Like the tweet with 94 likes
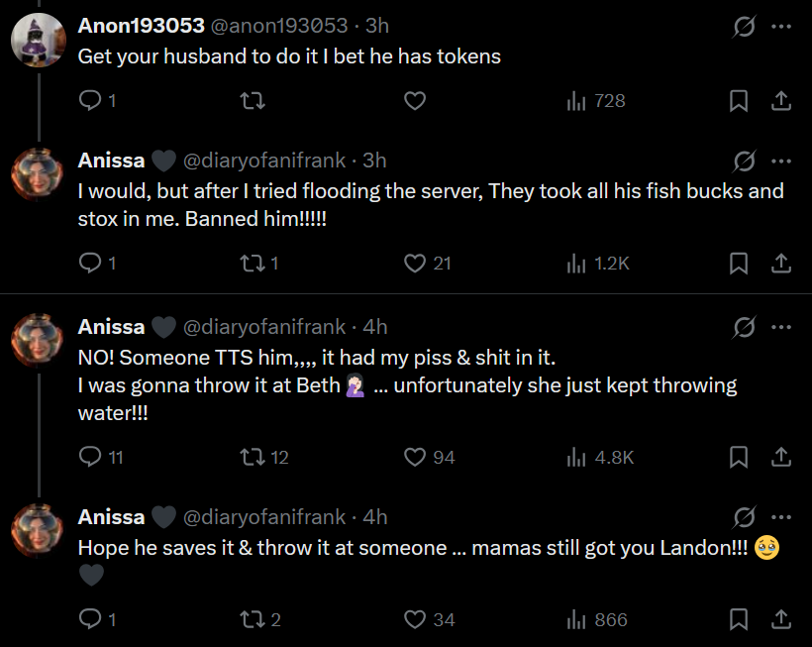This screenshot has height=647, width=812. [x=416, y=457]
